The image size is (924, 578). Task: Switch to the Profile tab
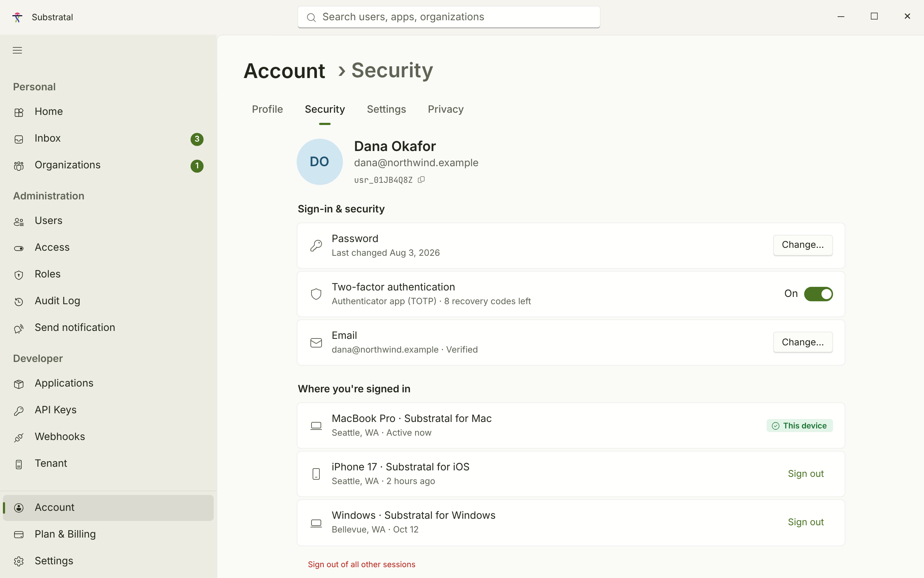click(267, 109)
